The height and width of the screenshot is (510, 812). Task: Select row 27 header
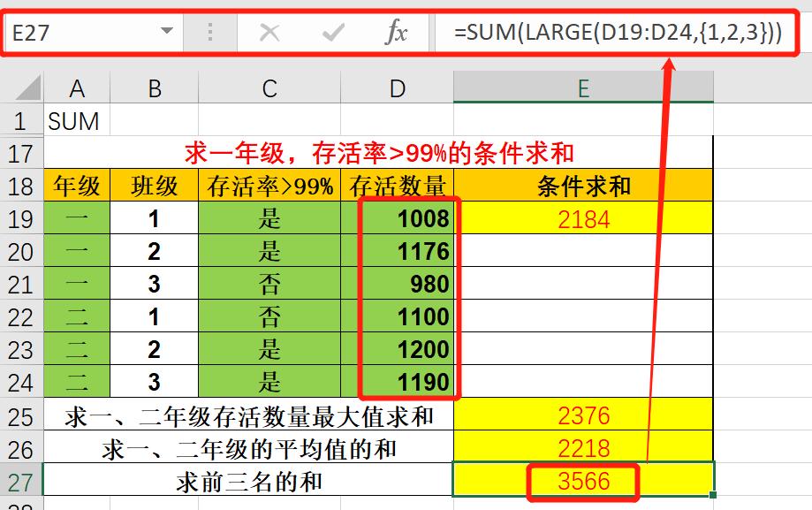(21, 481)
